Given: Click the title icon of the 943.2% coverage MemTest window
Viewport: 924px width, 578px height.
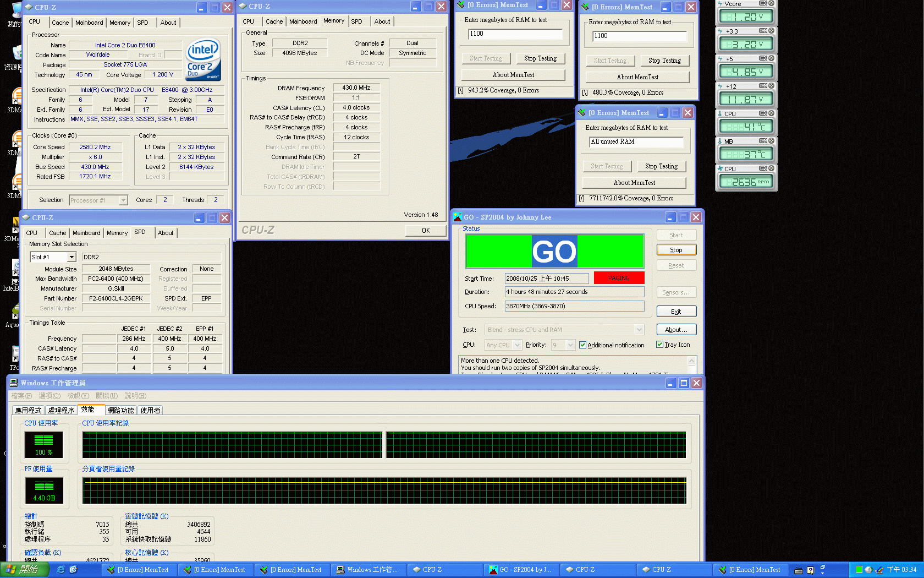Looking at the screenshot, I should point(461,6).
